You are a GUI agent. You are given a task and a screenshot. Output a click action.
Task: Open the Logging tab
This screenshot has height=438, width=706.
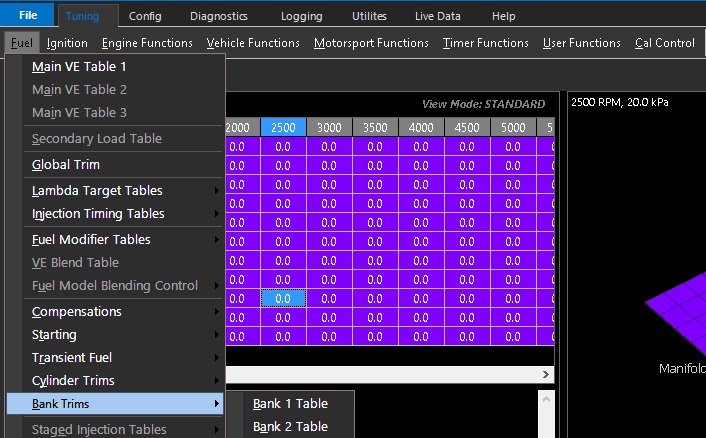click(x=302, y=16)
